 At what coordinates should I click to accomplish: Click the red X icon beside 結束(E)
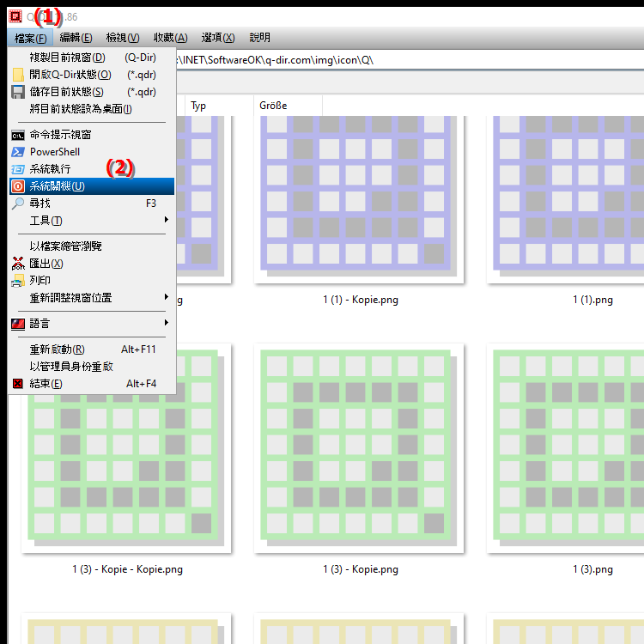pos(18,384)
